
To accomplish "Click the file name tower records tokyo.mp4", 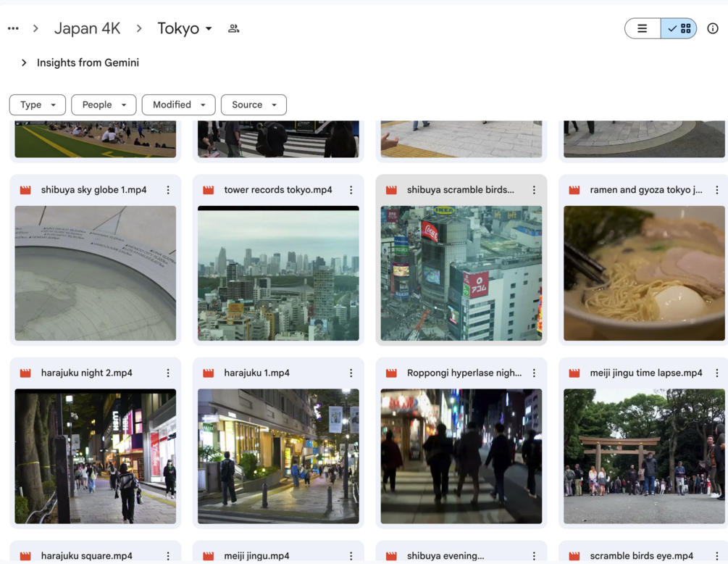I will coord(278,190).
